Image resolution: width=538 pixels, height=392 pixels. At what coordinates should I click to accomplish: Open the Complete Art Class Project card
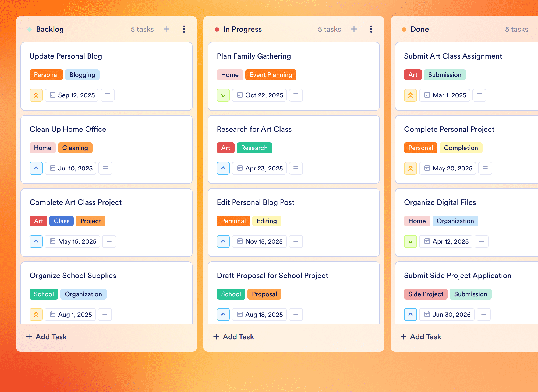tap(76, 202)
